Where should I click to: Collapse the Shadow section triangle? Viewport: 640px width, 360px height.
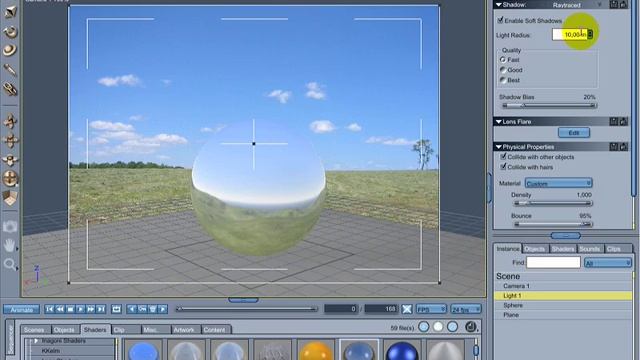tap(498, 5)
